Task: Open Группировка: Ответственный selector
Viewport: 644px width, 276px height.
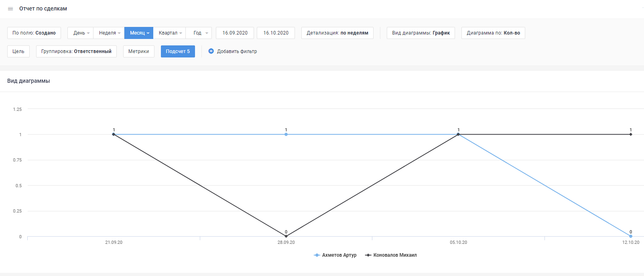Action: (76, 51)
